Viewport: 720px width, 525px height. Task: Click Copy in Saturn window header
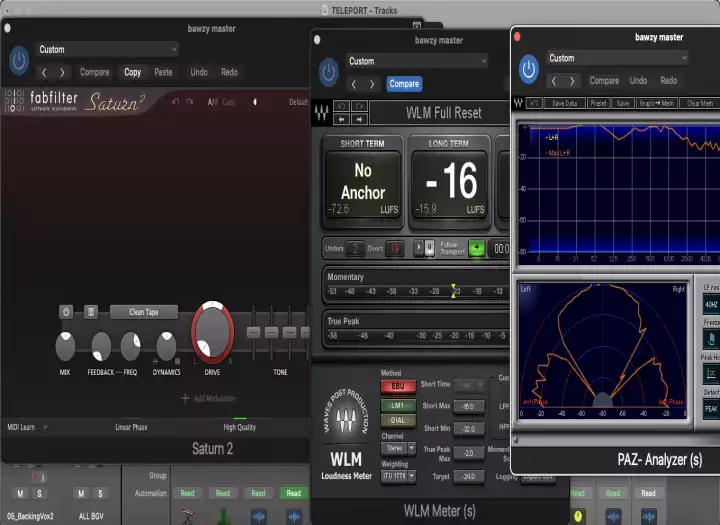click(x=132, y=72)
